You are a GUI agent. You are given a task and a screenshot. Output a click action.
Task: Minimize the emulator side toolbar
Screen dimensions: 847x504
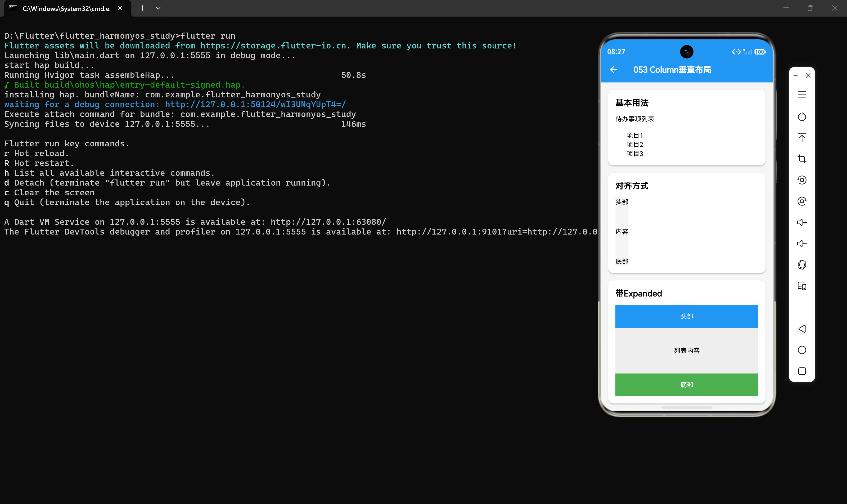point(795,76)
